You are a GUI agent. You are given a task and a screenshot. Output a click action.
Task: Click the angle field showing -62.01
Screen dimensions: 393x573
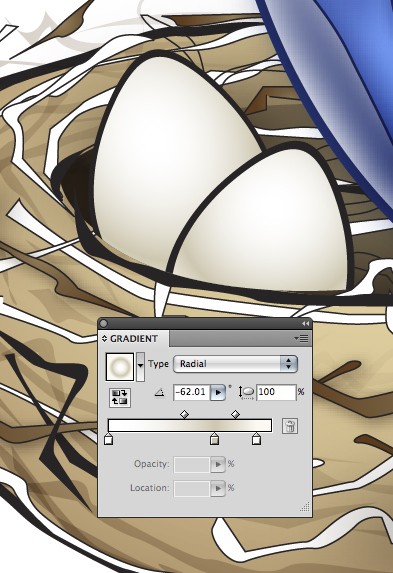coord(192,392)
